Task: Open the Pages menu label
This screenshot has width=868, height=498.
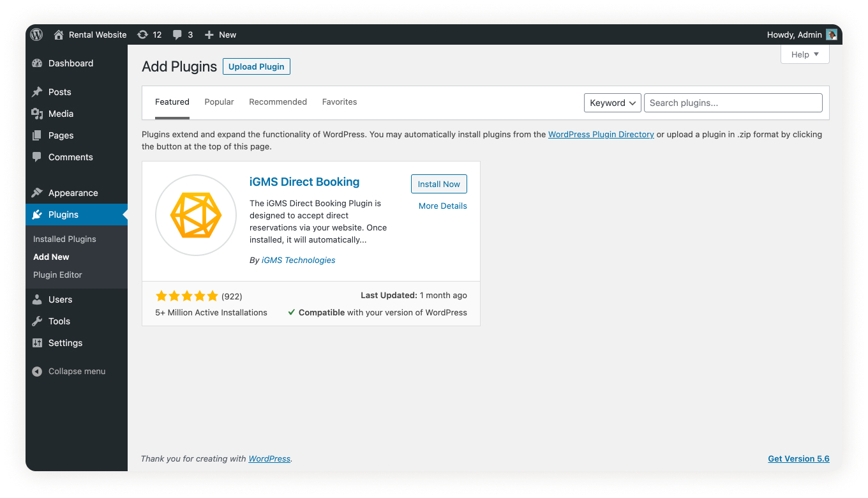Action: click(x=61, y=135)
